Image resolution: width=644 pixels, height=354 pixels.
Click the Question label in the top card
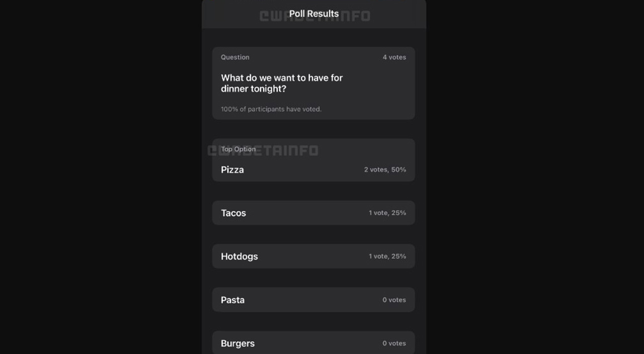coord(235,57)
